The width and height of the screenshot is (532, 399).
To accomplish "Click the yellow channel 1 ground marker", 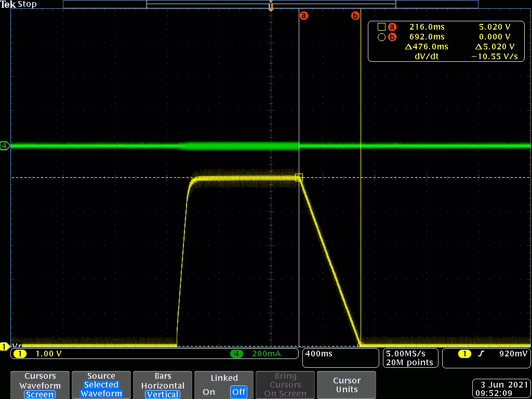I will click(5, 346).
